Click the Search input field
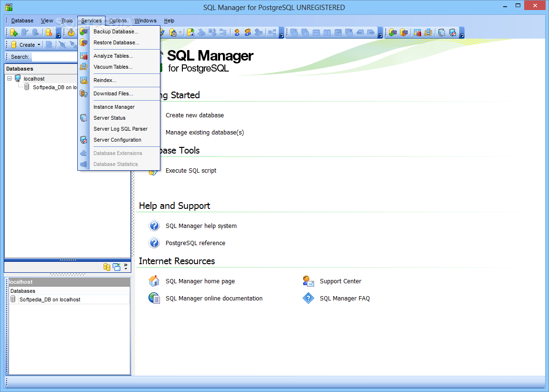 pos(54,56)
